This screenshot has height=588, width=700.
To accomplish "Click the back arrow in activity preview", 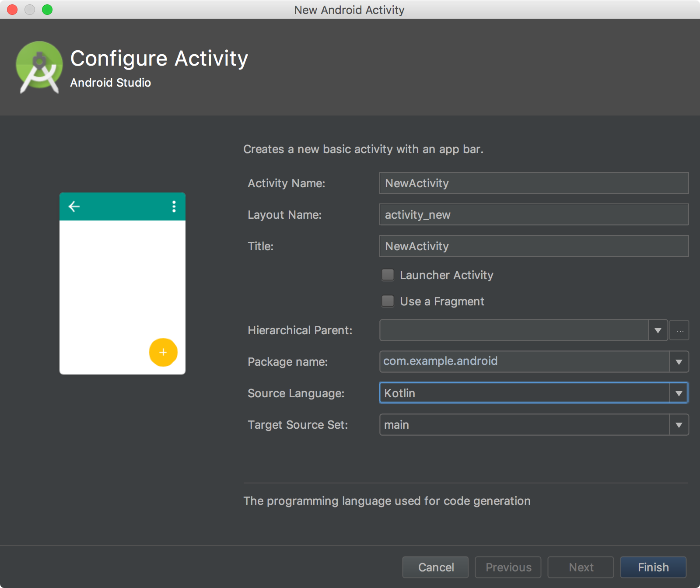I will point(74,206).
